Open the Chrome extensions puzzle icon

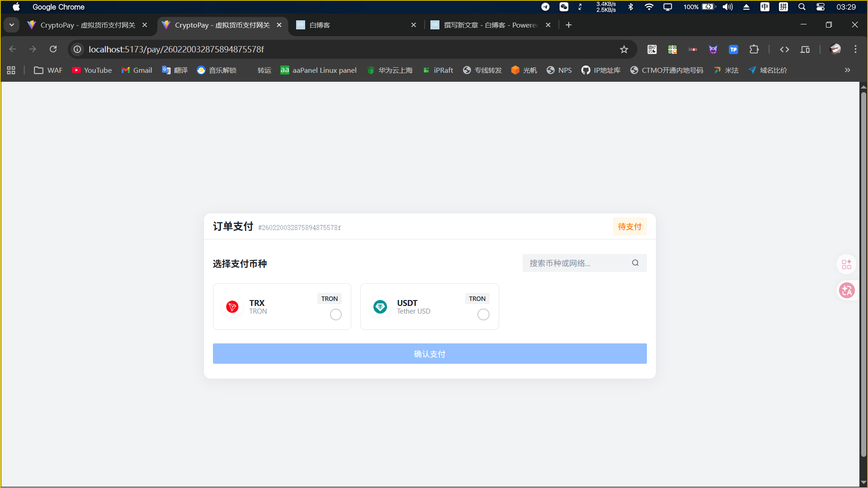(754, 49)
